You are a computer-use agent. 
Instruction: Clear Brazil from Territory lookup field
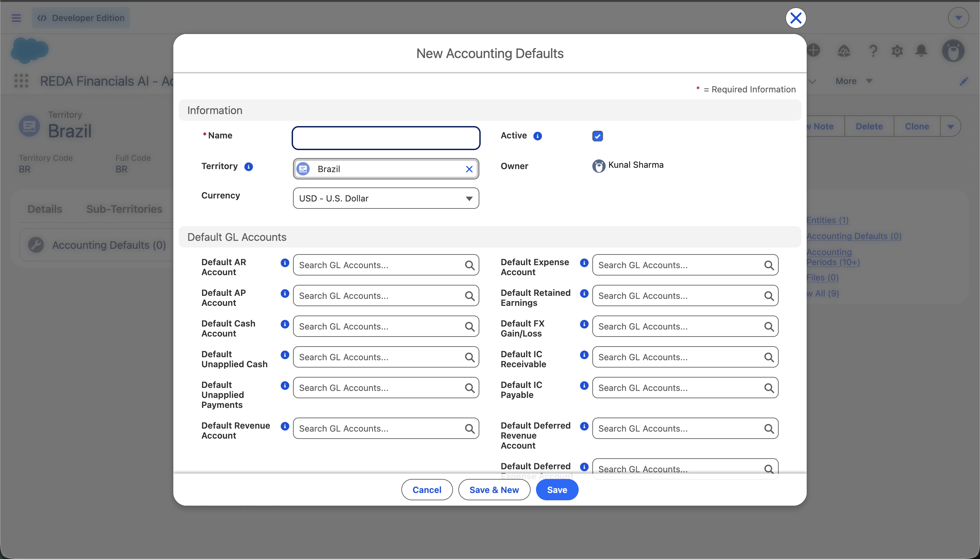click(469, 169)
